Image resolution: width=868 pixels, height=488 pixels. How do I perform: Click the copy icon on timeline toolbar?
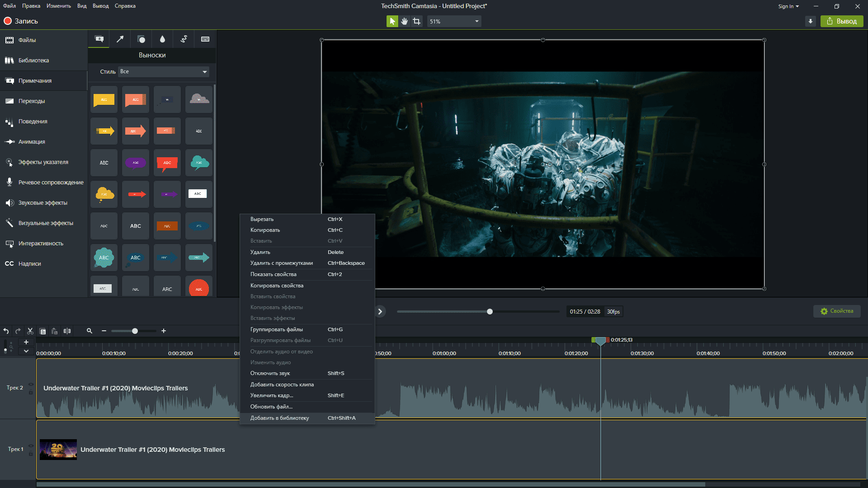pos(42,331)
